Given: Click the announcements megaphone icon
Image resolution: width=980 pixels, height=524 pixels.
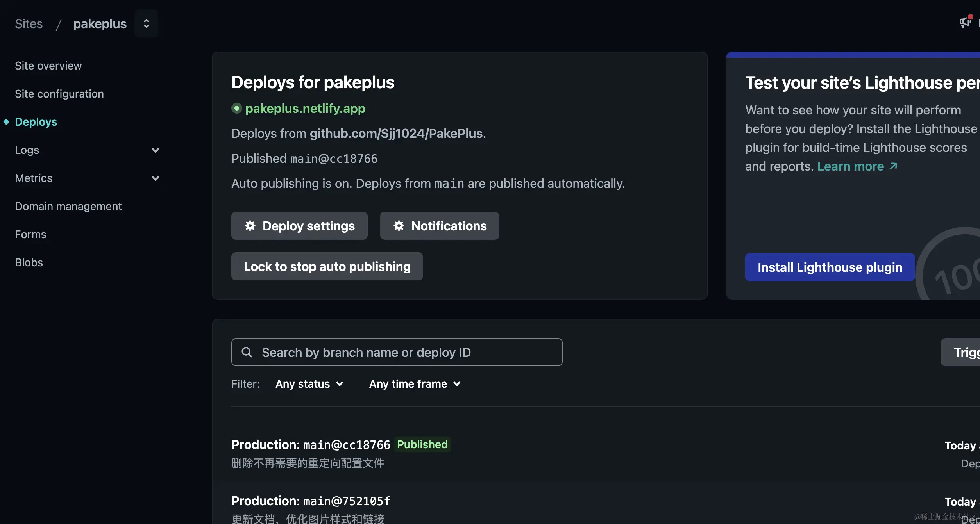Looking at the screenshot, I should [x=964, y=22].
